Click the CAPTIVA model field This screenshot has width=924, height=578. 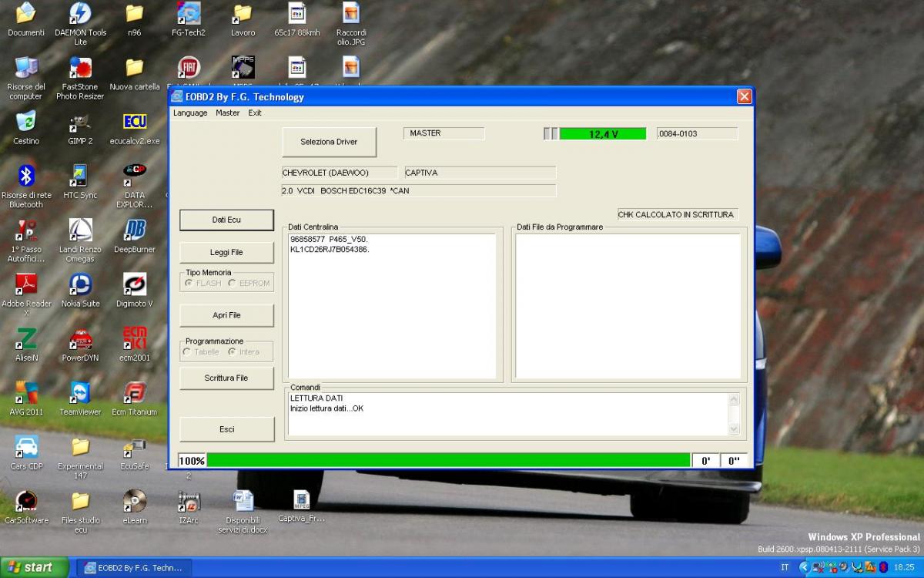tap(479, 173)
